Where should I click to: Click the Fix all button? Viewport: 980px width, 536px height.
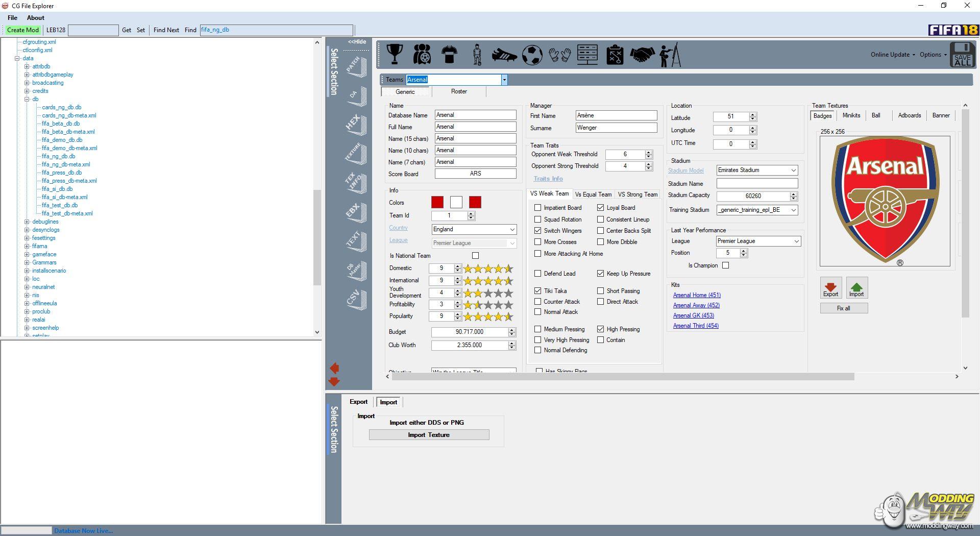844,308
